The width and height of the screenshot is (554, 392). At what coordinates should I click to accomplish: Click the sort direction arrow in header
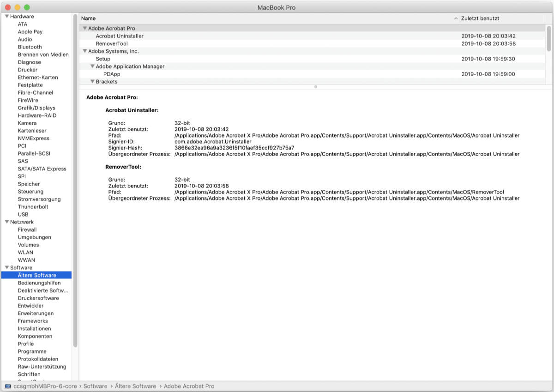(456, 18)
